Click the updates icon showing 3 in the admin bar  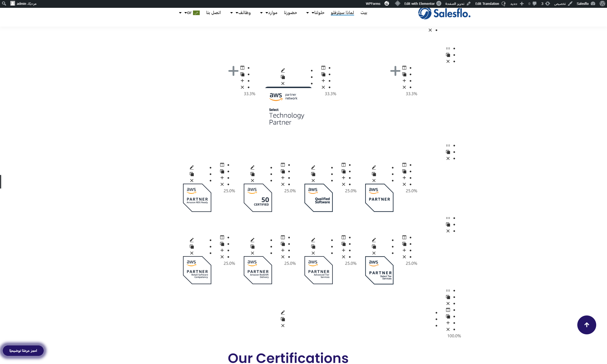click(x=548, y=4)
